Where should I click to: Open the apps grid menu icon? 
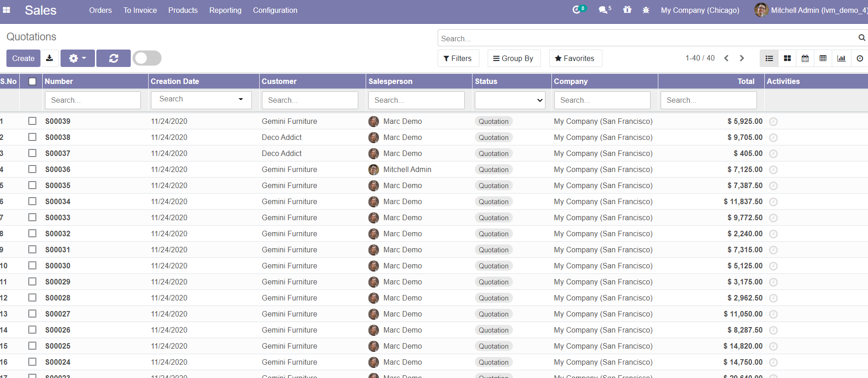coord(6,10)
